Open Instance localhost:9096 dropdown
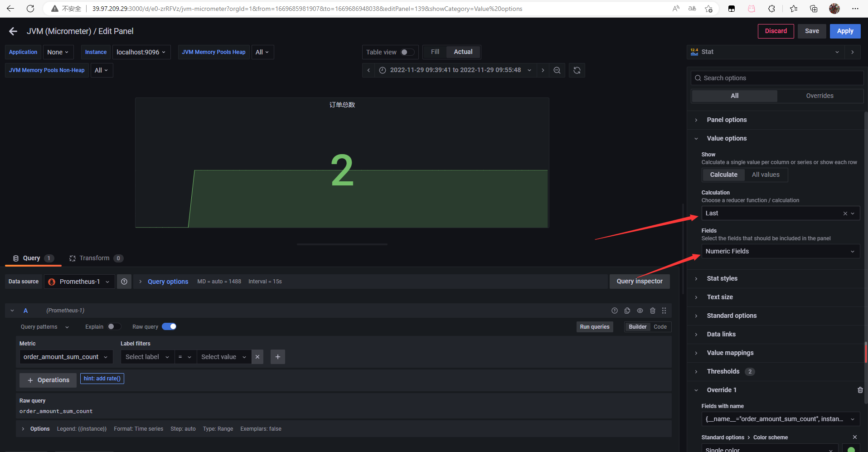This screenshot has height=452, width=868. pyautogui.click(x=141, y=52)
